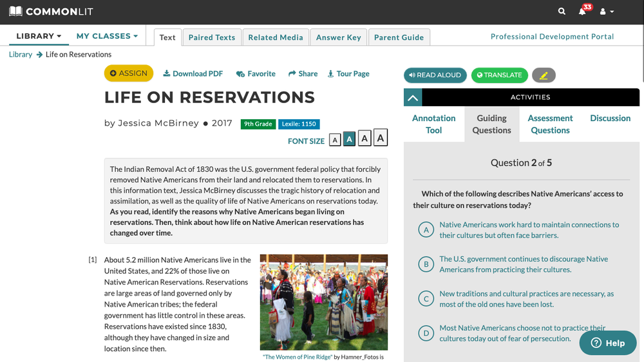
Task: Select the Guiding Questions tab
Action: coord(491,124)
